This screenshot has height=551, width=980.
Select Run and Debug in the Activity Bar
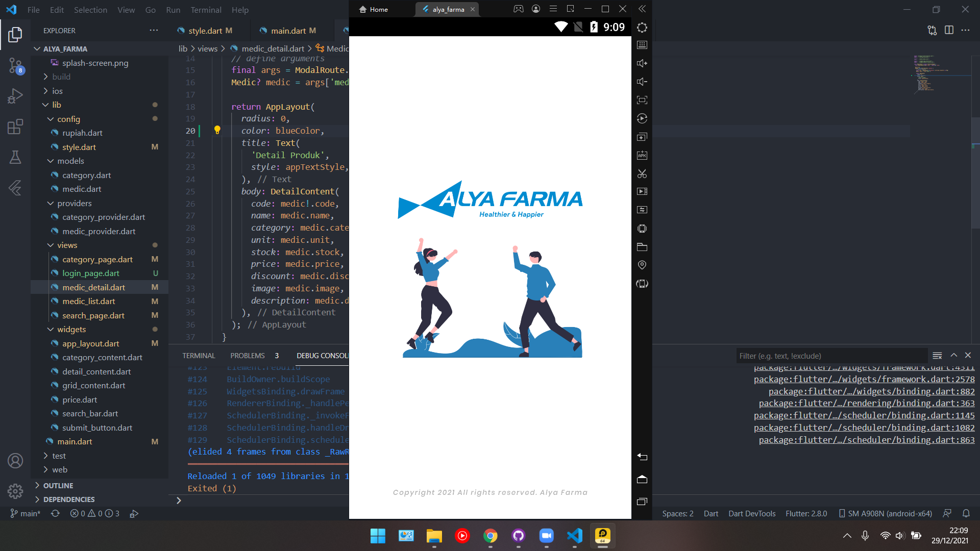[15, 96]
